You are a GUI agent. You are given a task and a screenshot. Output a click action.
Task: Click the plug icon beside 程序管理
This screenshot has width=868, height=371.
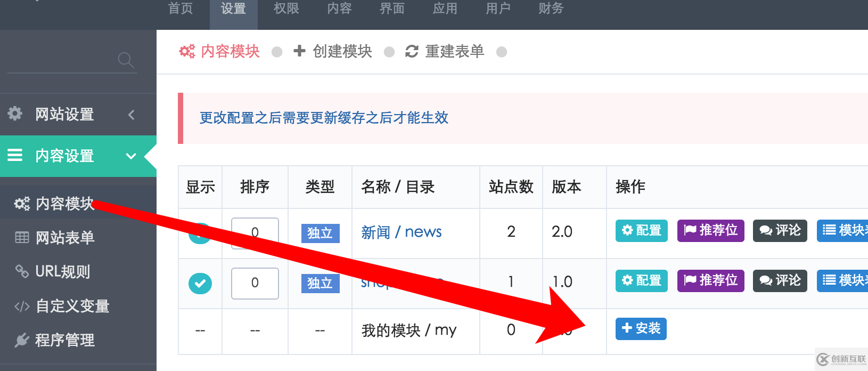[x=22, y=340]
